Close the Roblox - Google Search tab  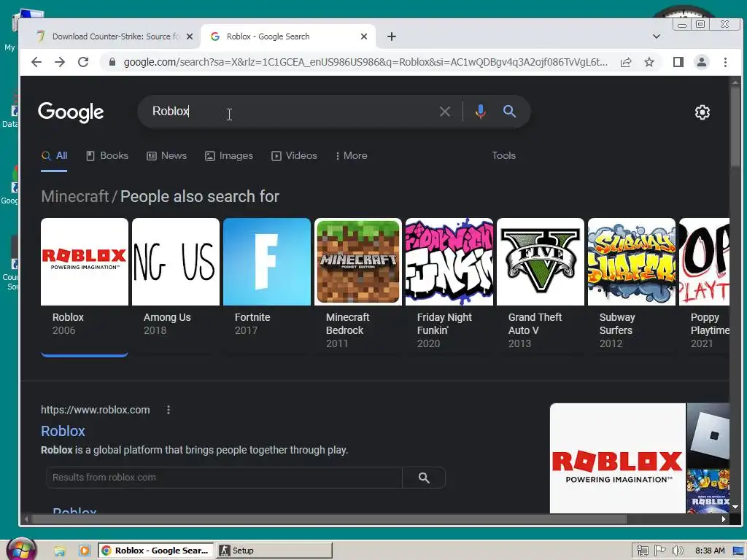tap(364, 36)
